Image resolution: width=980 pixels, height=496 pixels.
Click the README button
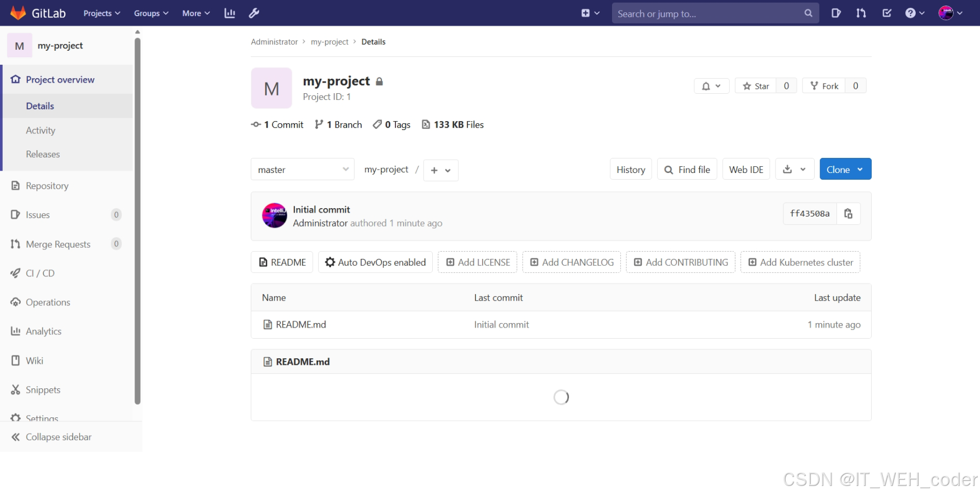282,262
